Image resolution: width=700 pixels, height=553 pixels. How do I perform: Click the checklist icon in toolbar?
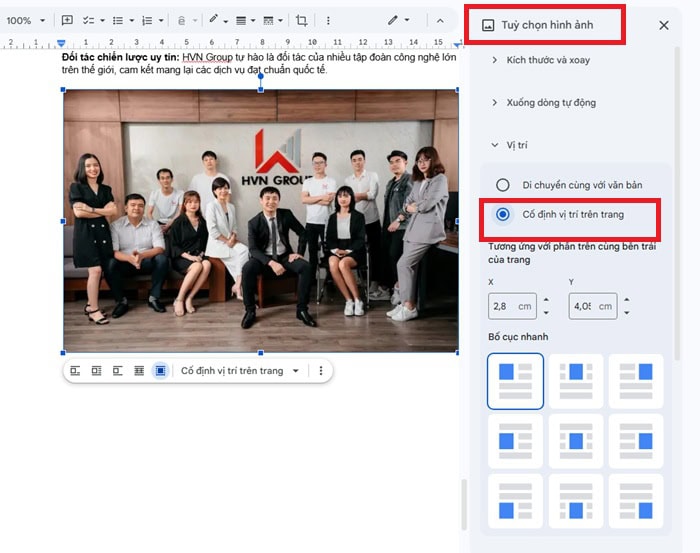pyautogui.click(x=88, y=21)
